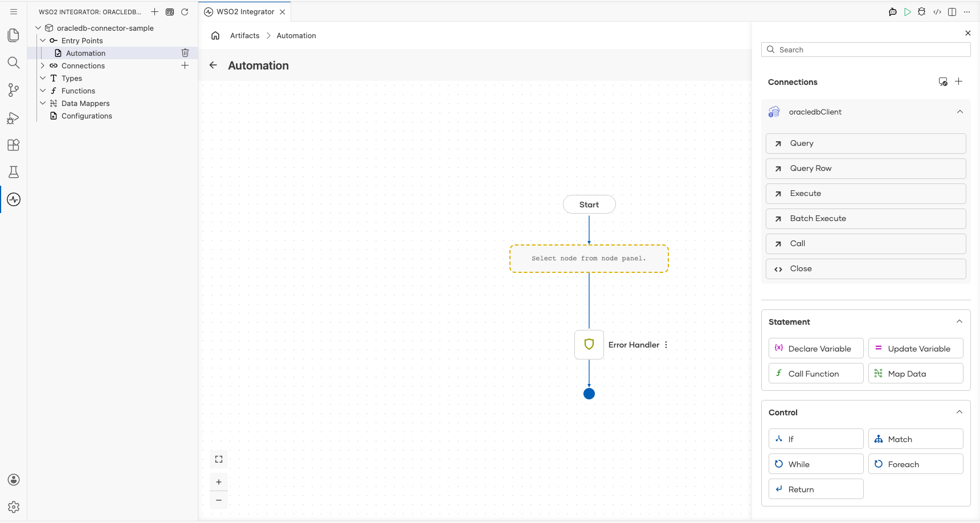Collapse the Functions tree item
980x523 pixels.
(43, 91)
